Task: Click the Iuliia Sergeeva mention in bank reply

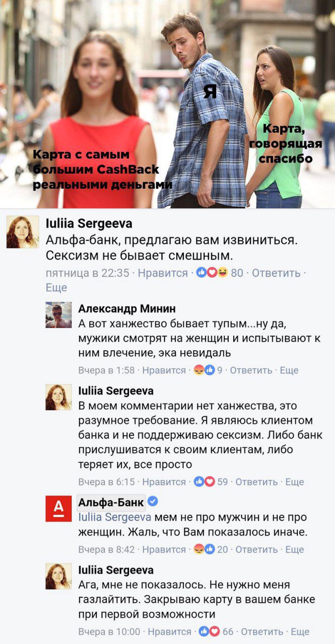Action: click(x=115, y=517)
